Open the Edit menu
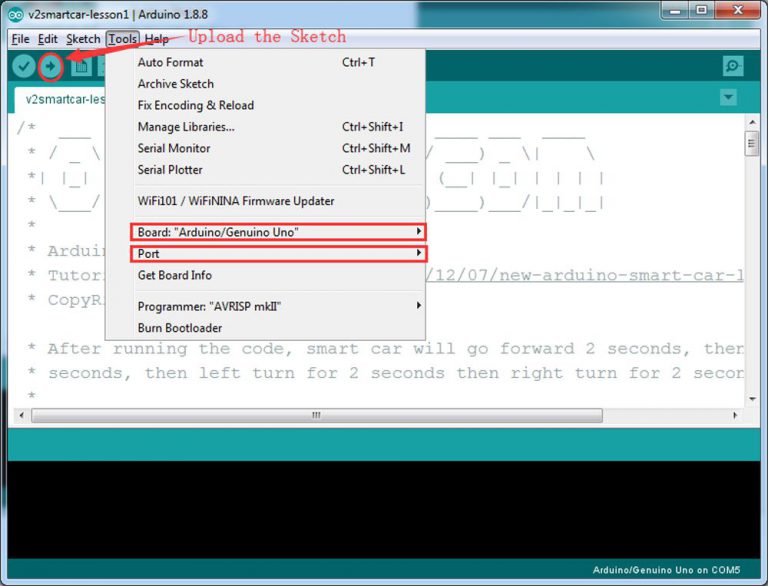 48,39
